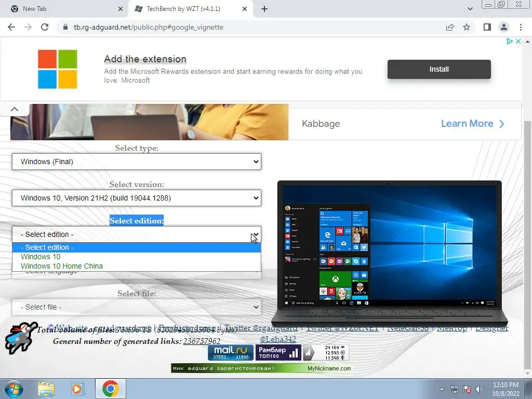Image resolution: width=532 pixels, height=399 pixels.
Task: Click the address bar URL
Action: tap(149, 27)
